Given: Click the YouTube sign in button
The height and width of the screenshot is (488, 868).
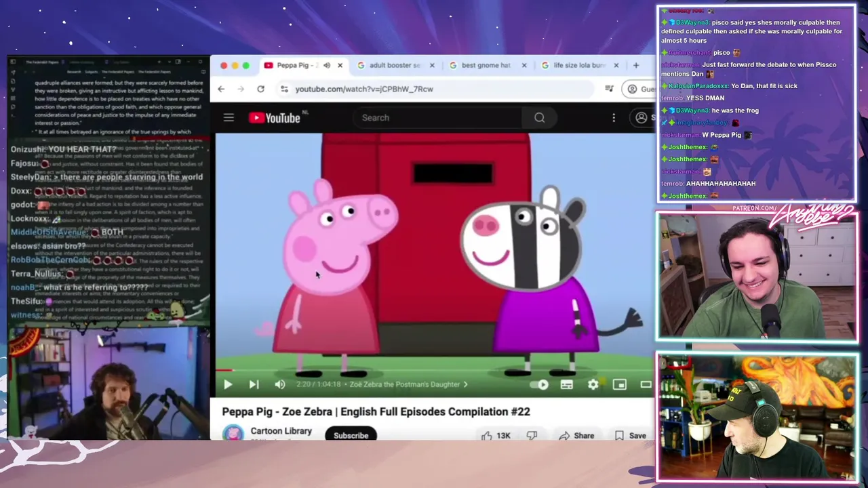Looking at the screenshot, I should 643,118.
